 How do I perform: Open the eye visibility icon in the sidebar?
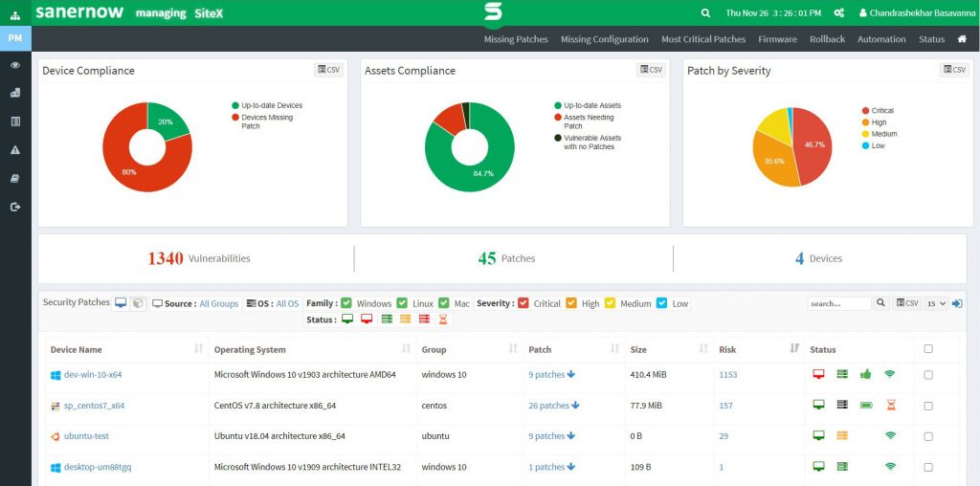click(x=15, y=65)
